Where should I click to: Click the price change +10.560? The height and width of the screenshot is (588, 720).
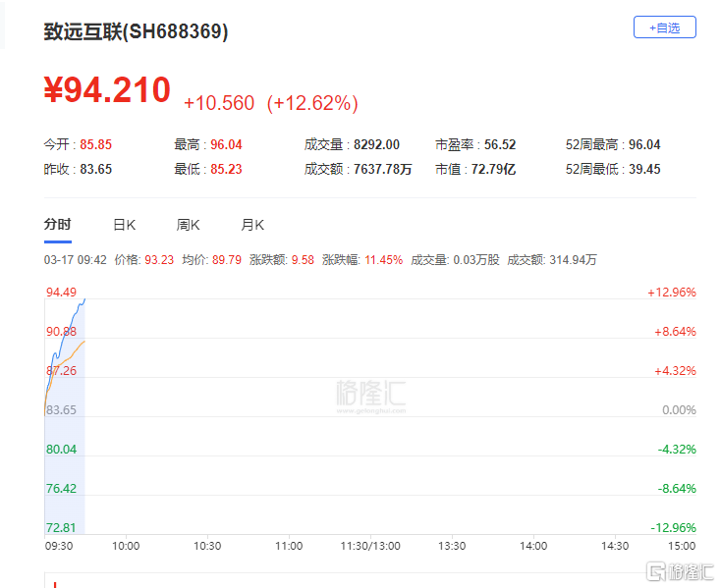tap(219, 103)
